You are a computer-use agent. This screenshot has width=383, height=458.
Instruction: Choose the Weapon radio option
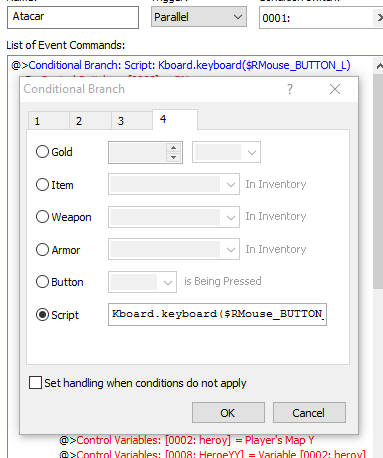[x=42, y=217]
